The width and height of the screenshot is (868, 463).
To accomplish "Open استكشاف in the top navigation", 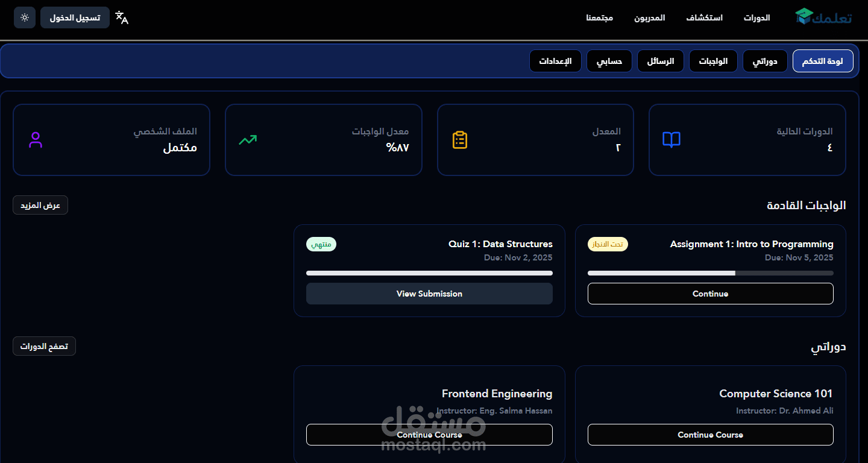I will coord(704,17).
